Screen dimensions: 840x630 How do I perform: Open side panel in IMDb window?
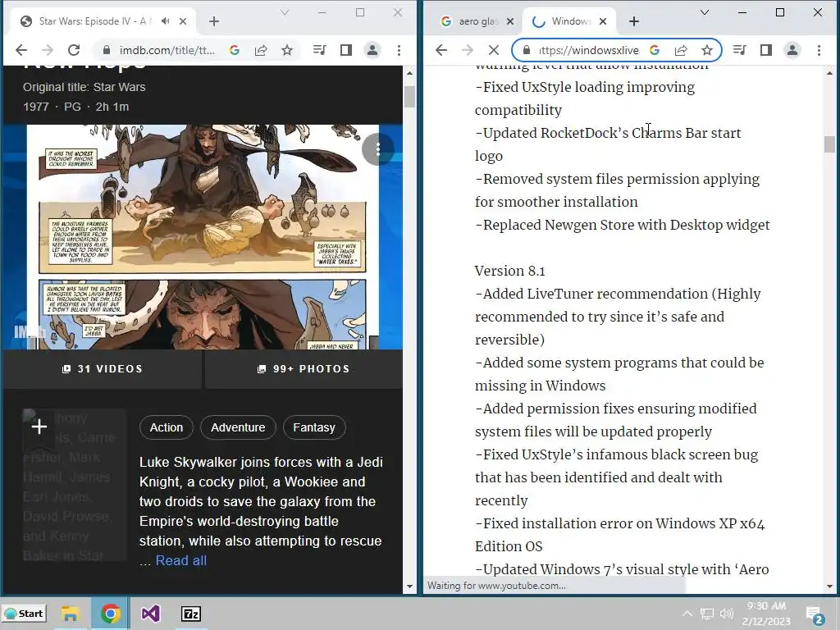346,50
